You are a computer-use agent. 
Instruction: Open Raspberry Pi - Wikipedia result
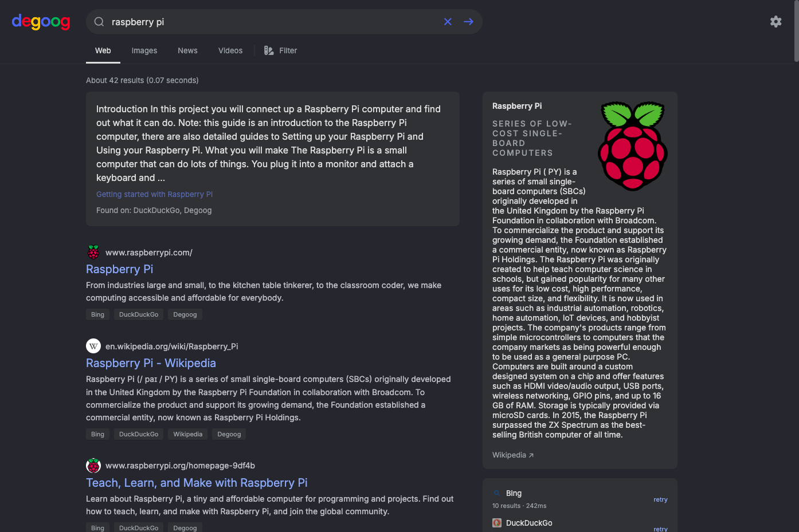click(151, 363)
